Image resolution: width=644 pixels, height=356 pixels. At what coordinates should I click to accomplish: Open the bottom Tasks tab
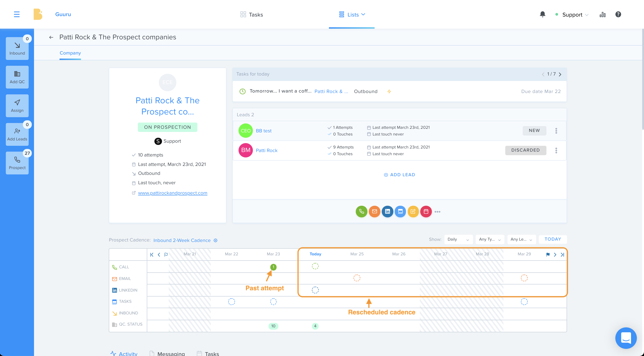tap(208, 353)
